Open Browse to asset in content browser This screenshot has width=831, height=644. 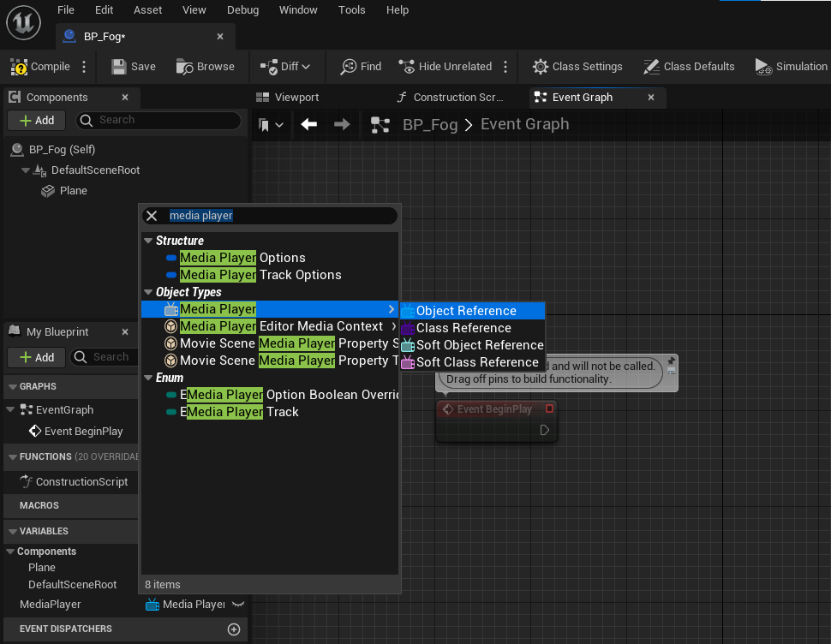(205, 67)
